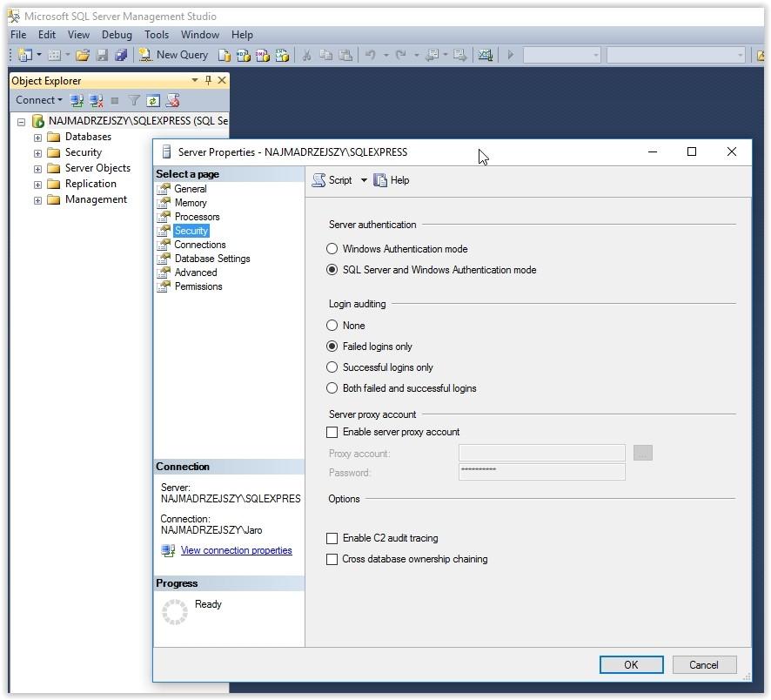Open the Permissions page
Viewport: 771px width, 700px height.
(x=198, y=286)
